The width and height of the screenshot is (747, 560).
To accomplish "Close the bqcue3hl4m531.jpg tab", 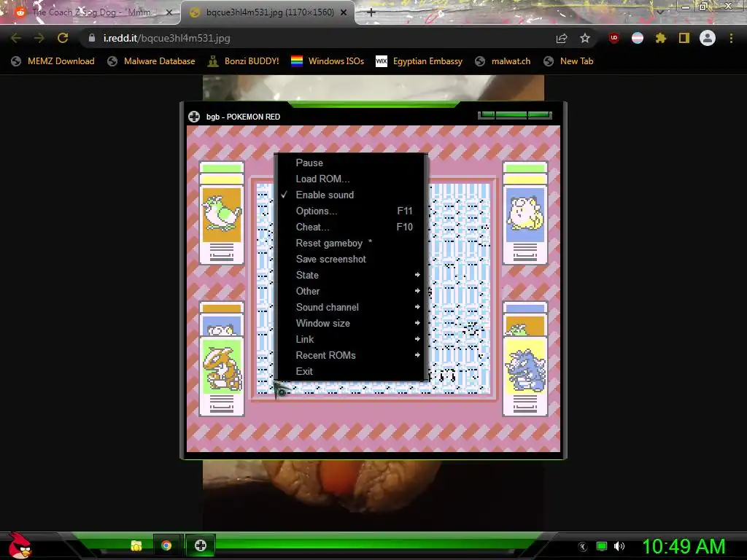I will [344, 12].
